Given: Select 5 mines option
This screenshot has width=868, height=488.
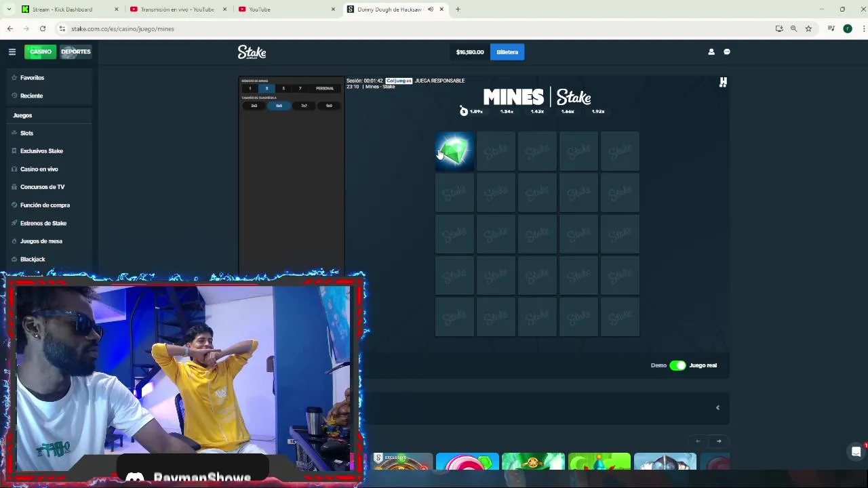Looking at the screenshot, I should 283,88.
